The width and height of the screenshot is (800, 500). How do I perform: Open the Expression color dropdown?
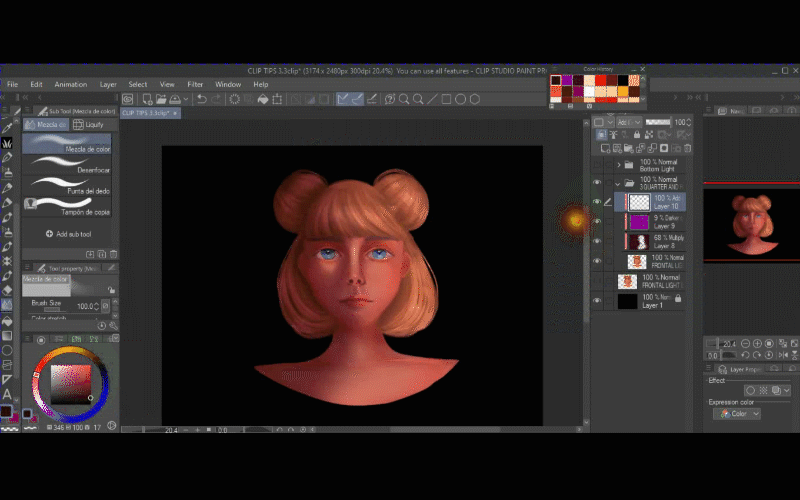[738, 413]
